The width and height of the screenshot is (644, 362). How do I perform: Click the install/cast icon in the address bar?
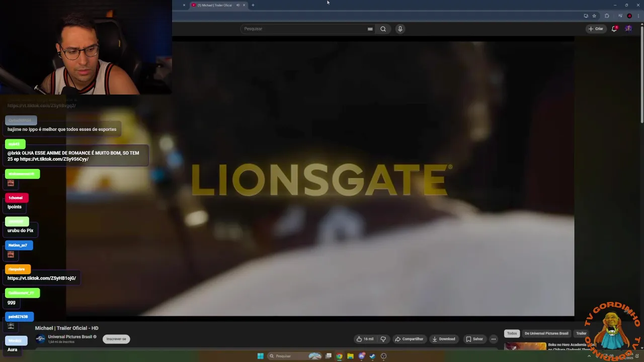point(586,16)
